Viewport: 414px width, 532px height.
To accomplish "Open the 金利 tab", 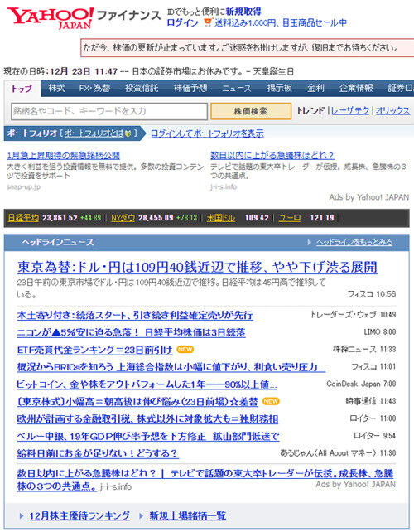I will point(315,88).
